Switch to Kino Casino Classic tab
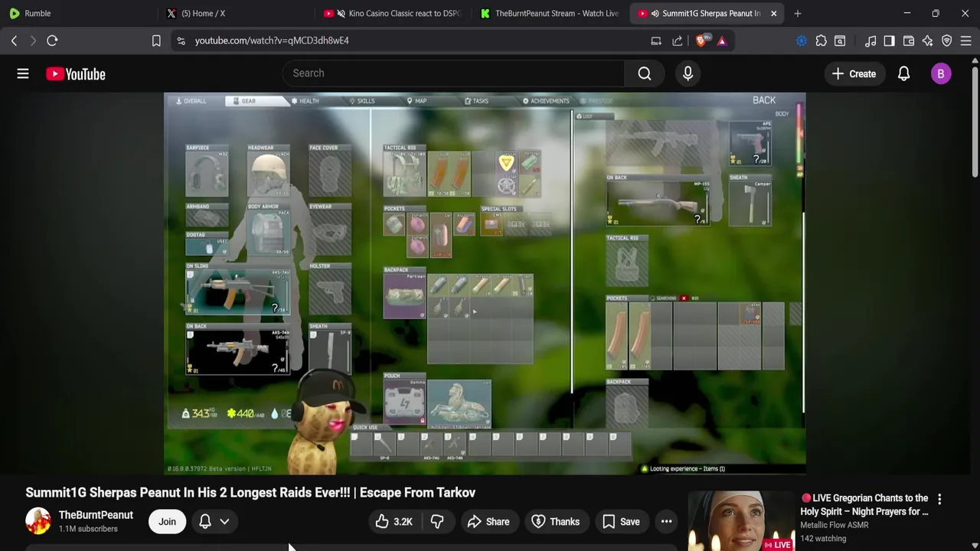 (x=393, y=13)
